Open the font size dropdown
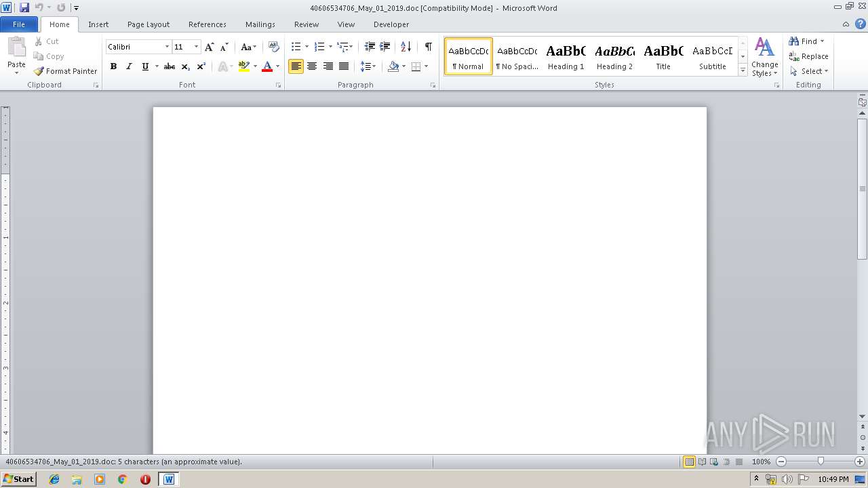Screen dimensions: 868x488 point(197,47)
